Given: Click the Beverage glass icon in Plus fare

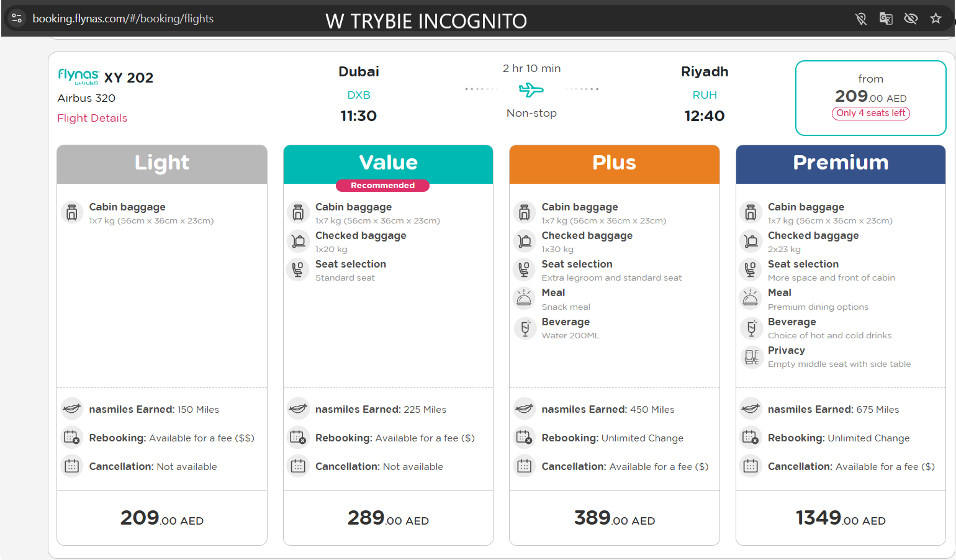Looking at the screenshot, I should (x=525, y=328).
